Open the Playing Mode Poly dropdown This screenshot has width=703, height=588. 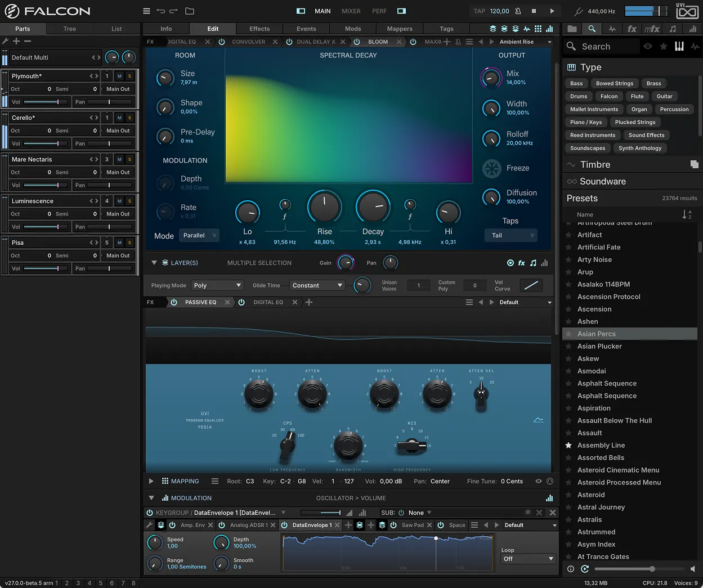coord(217,285)
